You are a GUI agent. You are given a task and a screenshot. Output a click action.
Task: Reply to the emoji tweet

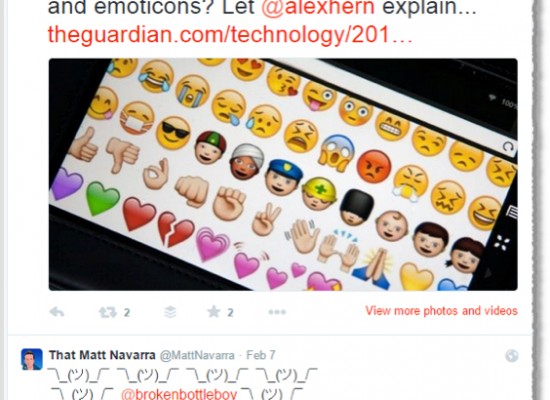pos(57,312)
